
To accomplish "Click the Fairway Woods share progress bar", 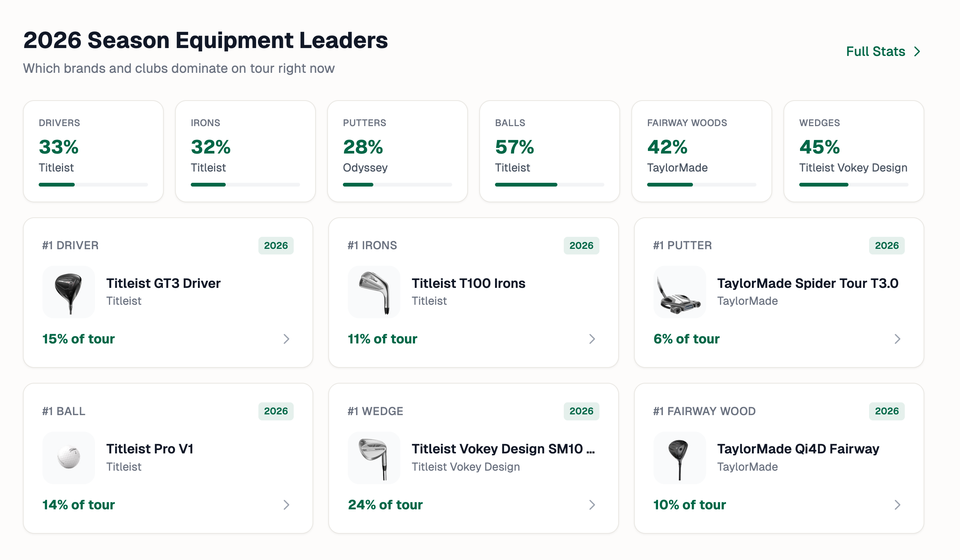I will (x=701, y=185).
